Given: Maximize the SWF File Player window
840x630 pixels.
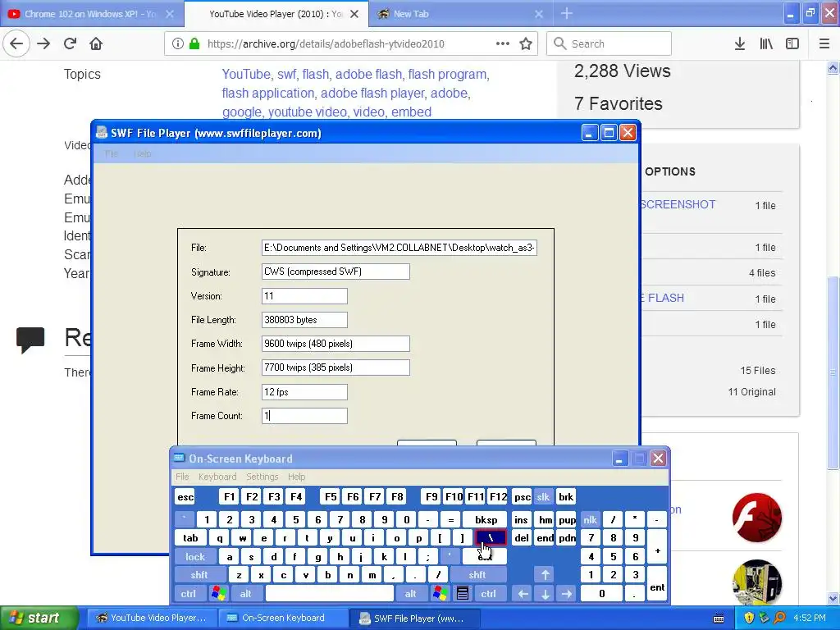Looking at the screenshot, I should pos(609,132).
